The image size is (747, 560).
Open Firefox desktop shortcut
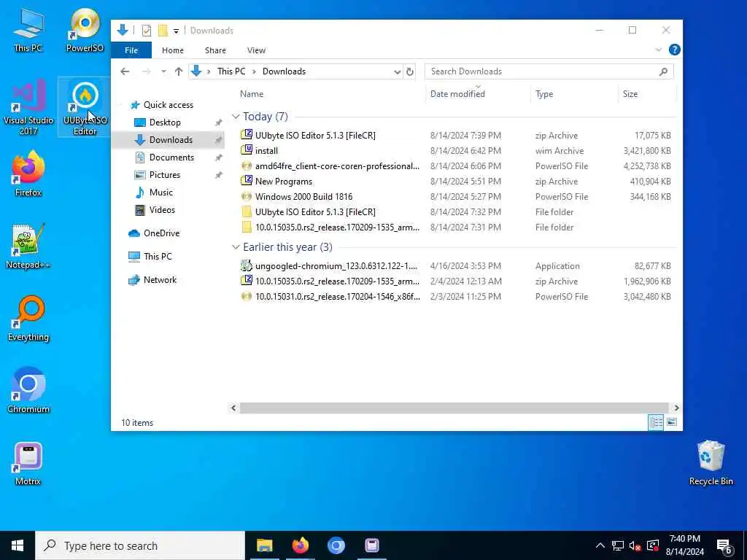28,174
